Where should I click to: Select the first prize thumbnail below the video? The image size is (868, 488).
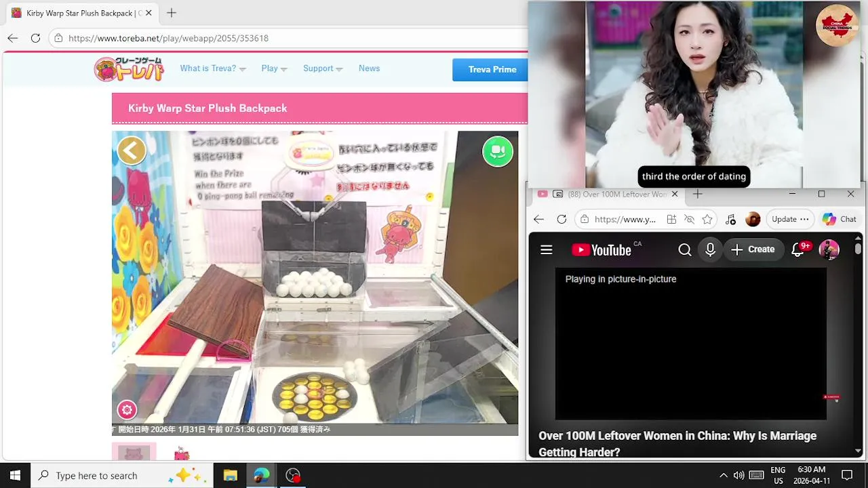point(134,452)
